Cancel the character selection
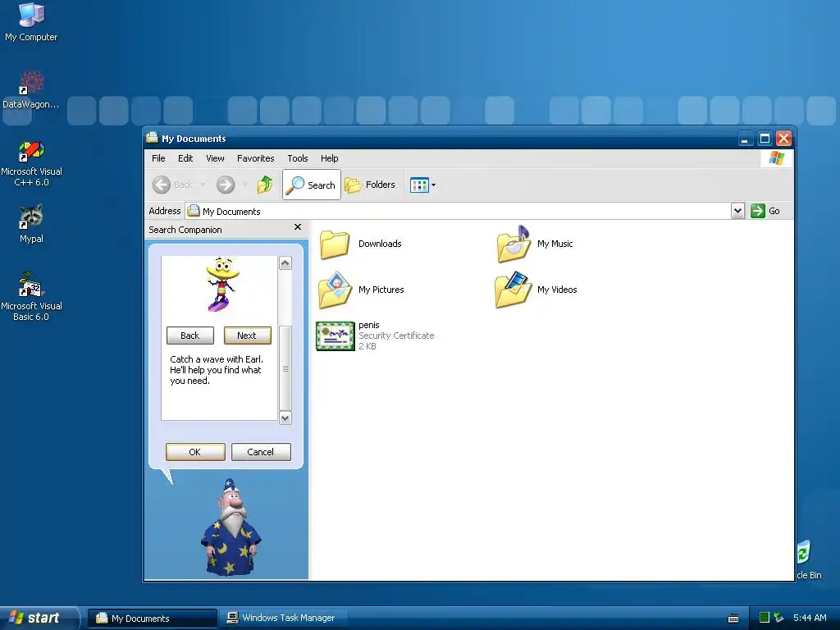The height and width of the screenshot is (630, 840). coord(261,452)
